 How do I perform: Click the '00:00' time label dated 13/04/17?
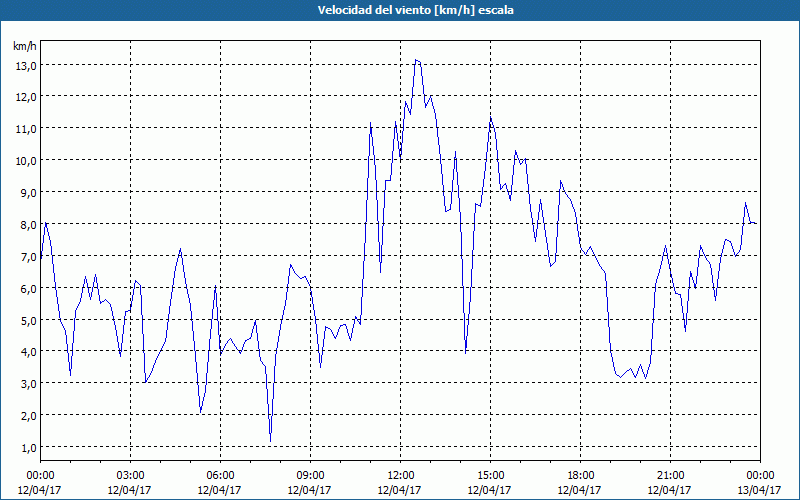tap(760, 476)
